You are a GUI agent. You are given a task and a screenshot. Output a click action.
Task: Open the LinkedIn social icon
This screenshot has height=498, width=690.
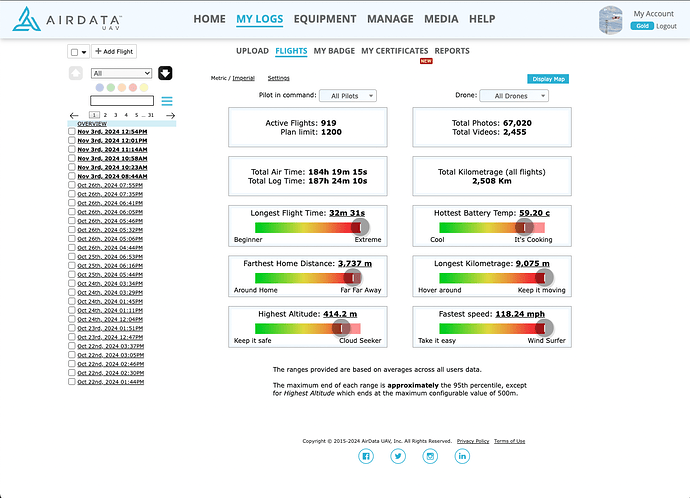click(462, 456)
